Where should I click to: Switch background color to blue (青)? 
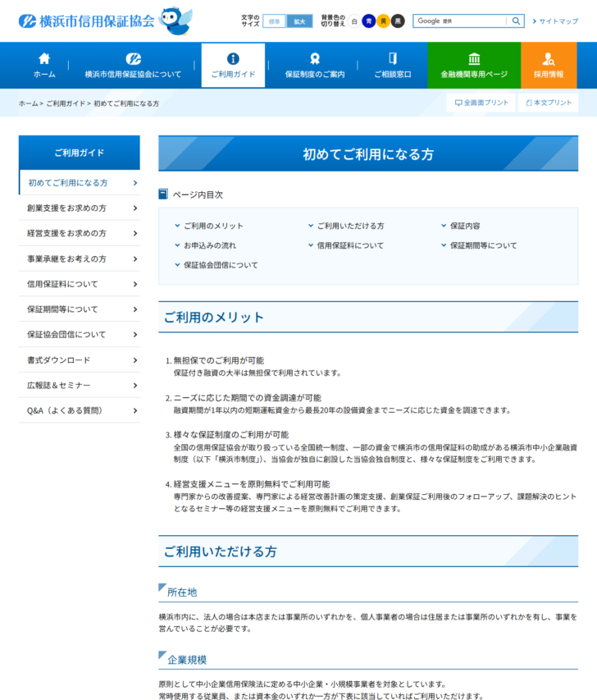368,21
